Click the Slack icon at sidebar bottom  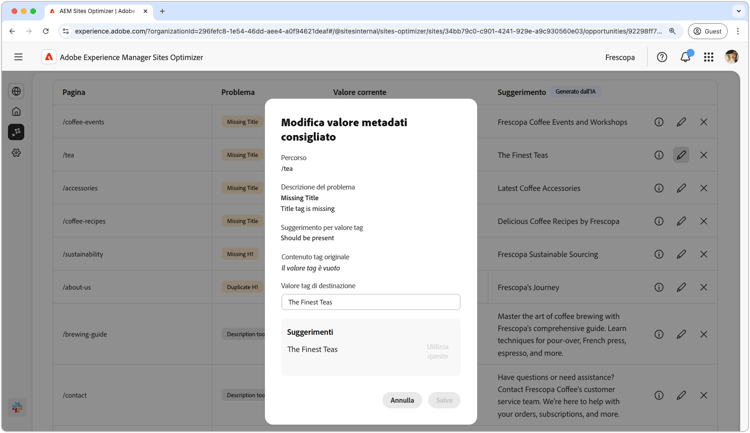coord(17,407)
